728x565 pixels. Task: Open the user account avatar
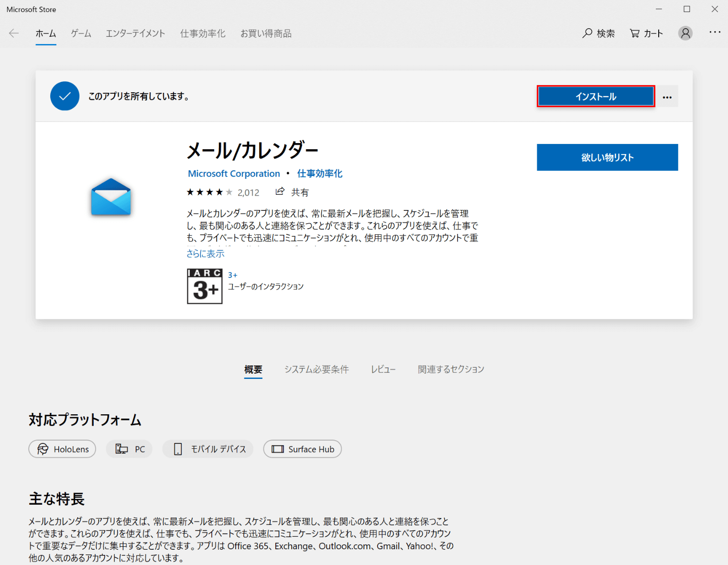(x=685, y=33)
